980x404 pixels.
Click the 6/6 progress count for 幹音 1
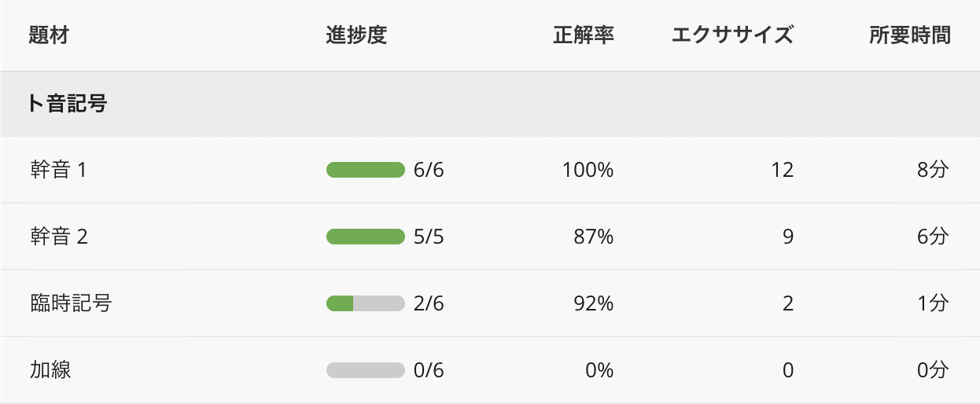point(429,170)
